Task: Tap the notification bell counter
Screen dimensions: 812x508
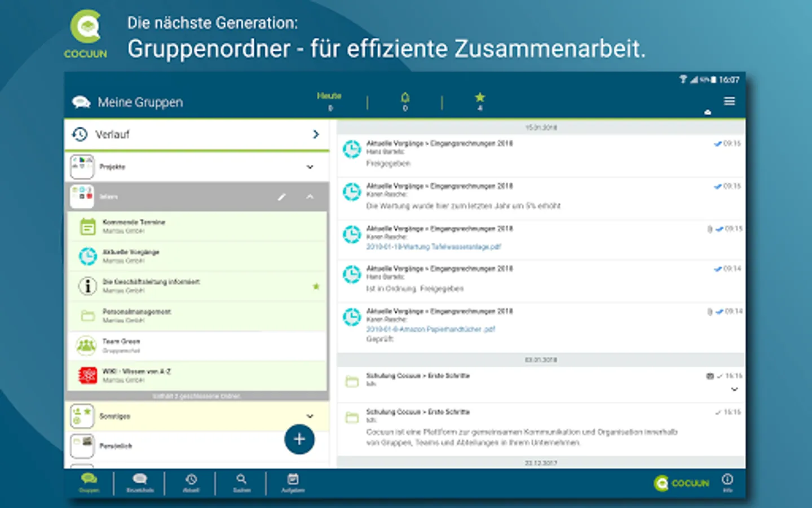Action: (405, 101)
